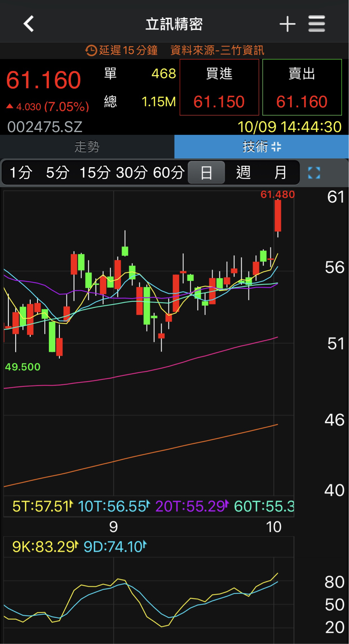
Task: Choose the 60分 chart period
Action: (x=168, y=173)
